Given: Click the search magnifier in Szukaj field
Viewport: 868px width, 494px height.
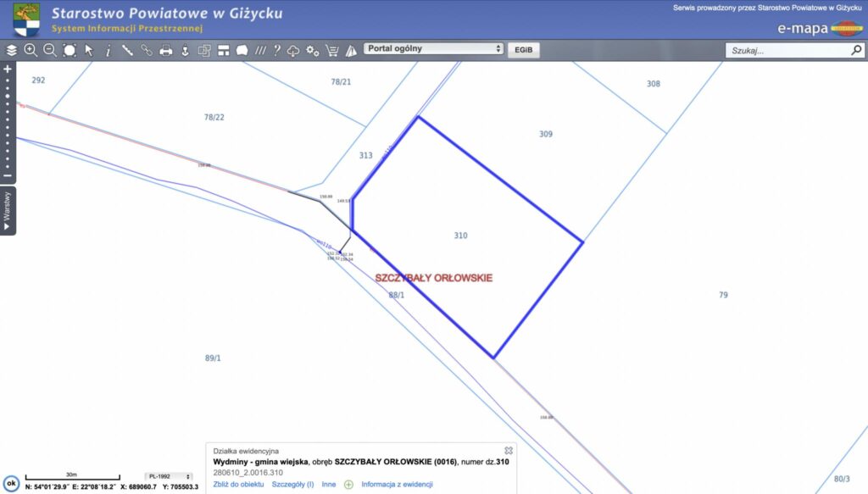Looking at the screenshot, I should click(x=857, y=50).
